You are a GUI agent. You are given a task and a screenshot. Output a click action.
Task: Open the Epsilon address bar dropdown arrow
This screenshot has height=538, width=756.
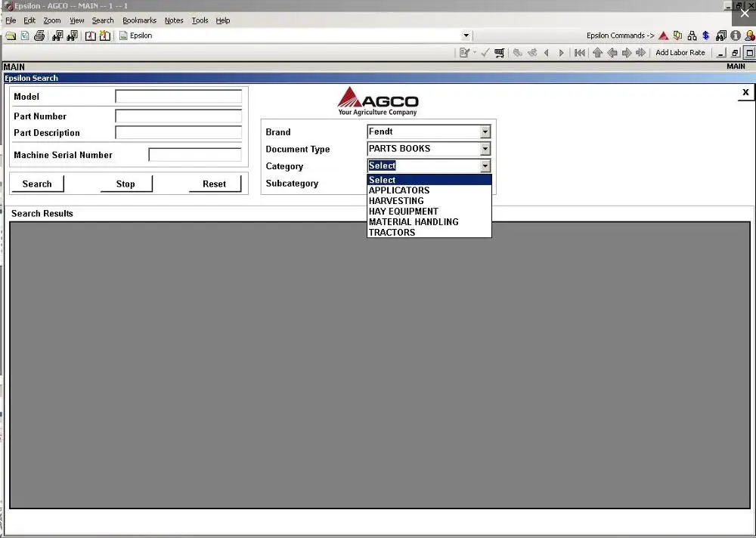[466, 36]
